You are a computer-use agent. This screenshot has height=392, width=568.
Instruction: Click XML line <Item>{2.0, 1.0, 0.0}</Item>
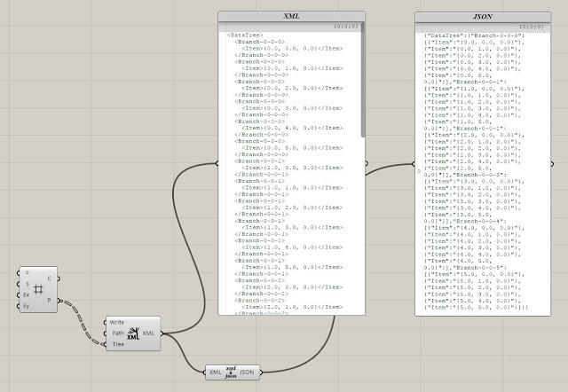[292, 307]
